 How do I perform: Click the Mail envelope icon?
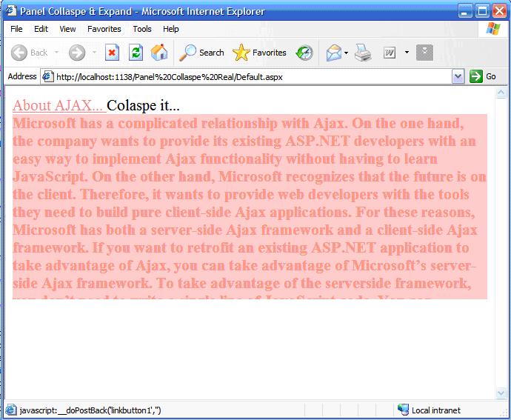click(334, 53)
